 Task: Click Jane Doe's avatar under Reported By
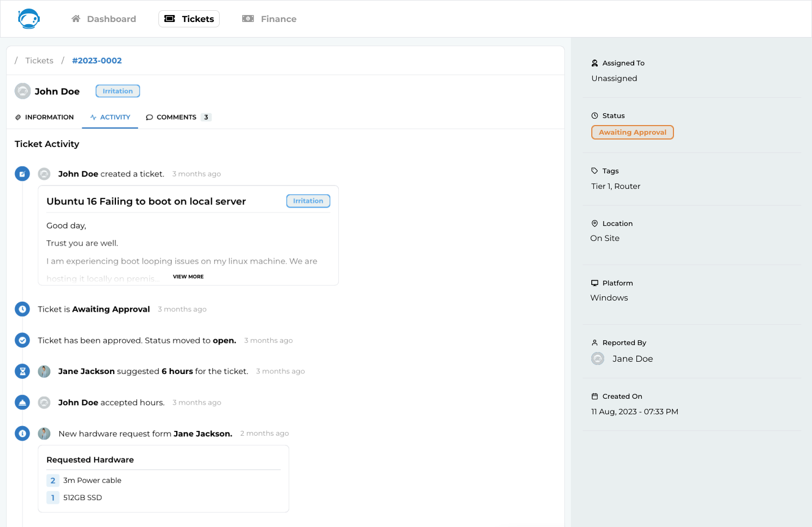tap(598, 358)
